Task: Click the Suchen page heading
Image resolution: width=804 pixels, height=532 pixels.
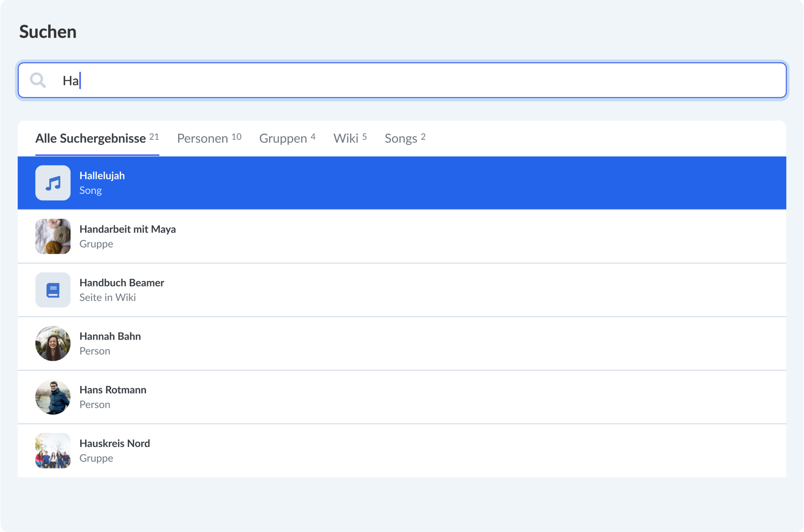Action: tap(48, 32)
